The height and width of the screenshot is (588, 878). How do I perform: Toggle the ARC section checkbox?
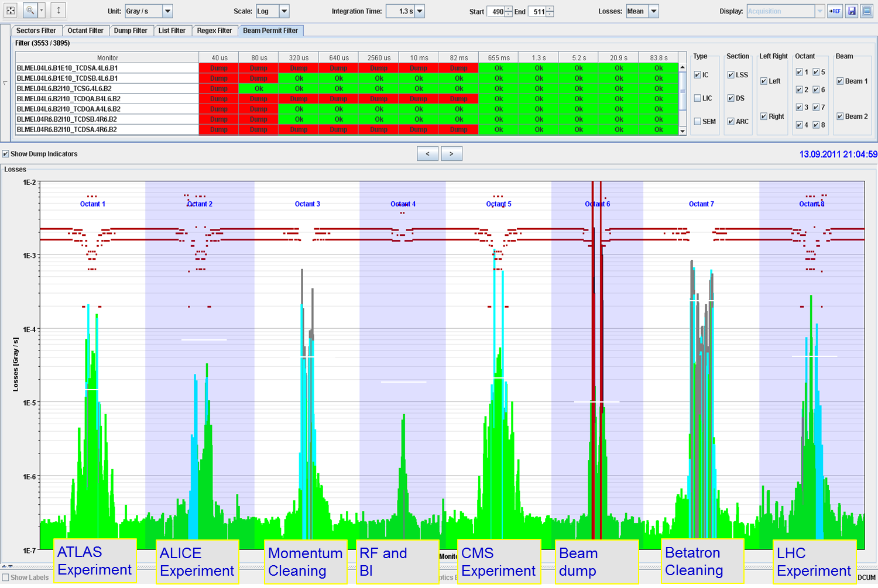(731, 122)
